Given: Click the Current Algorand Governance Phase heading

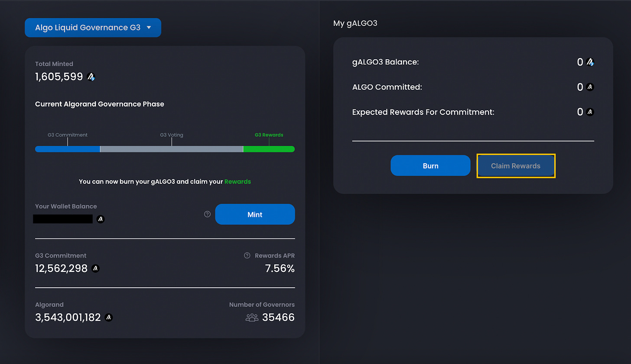Looking at the screenshot, I should pos(100,104).
